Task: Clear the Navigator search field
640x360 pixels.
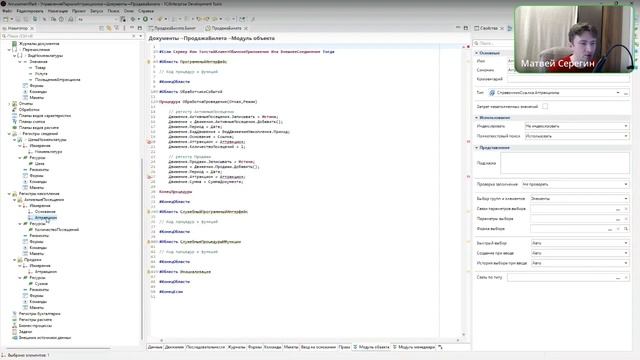Action: coord(133,36)
